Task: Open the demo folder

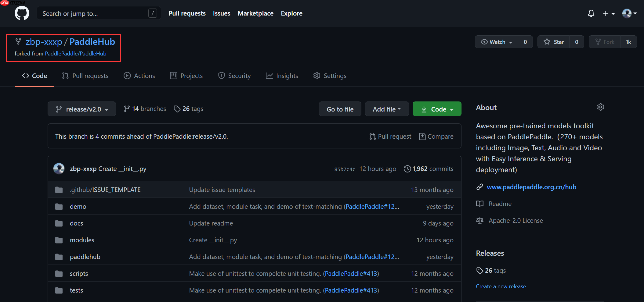Action: 78,207
